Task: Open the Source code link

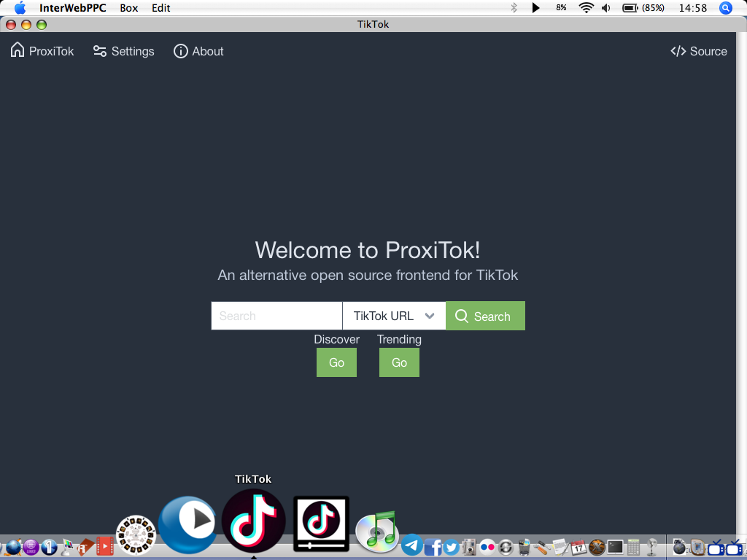Action: pos(699,51)
